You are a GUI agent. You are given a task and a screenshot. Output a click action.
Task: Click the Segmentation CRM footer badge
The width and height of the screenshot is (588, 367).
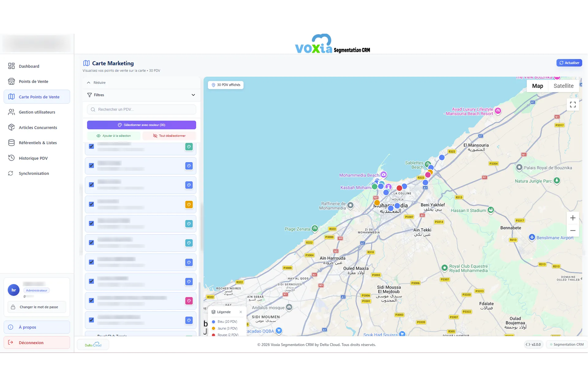(567, 344)
